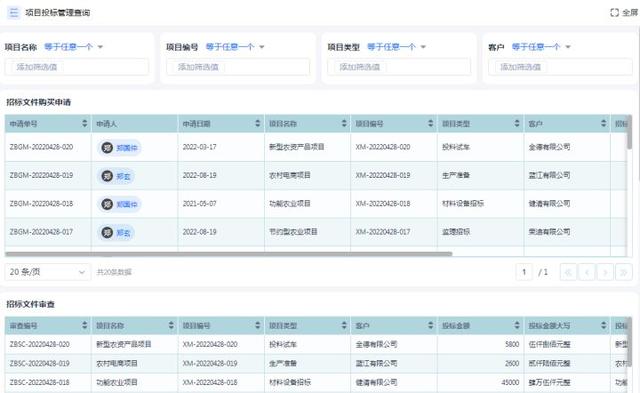Click bid amount 45000
Image resolution: width=640 pixels, height=393 pixels.
pos(510,382)
